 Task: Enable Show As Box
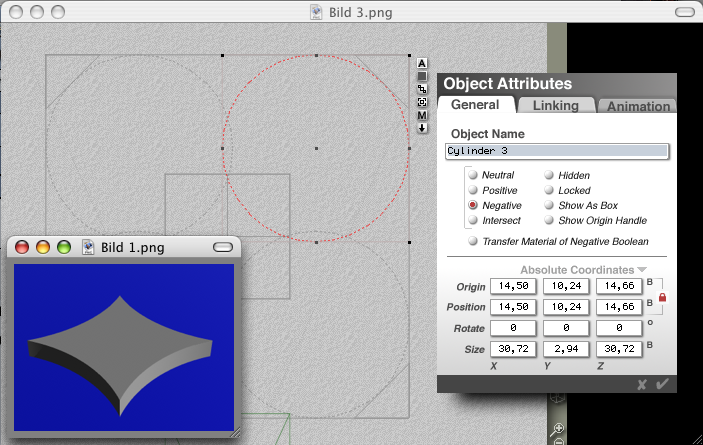pos(549,205)
